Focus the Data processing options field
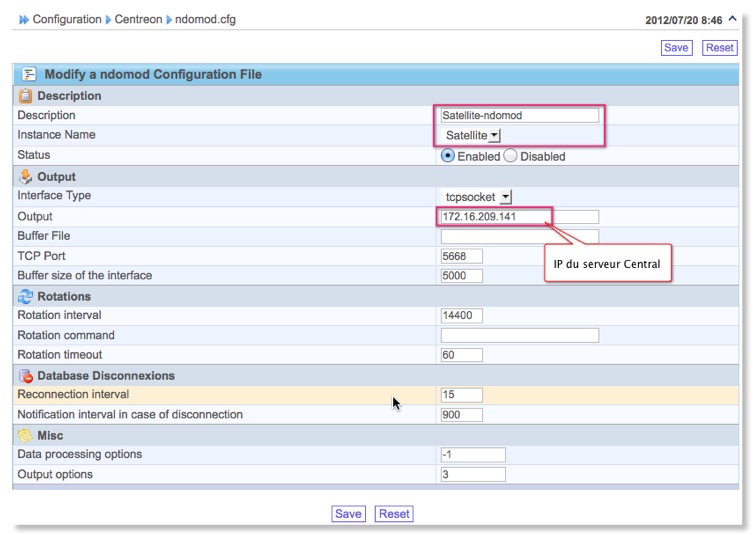 (x=473, y=454)
